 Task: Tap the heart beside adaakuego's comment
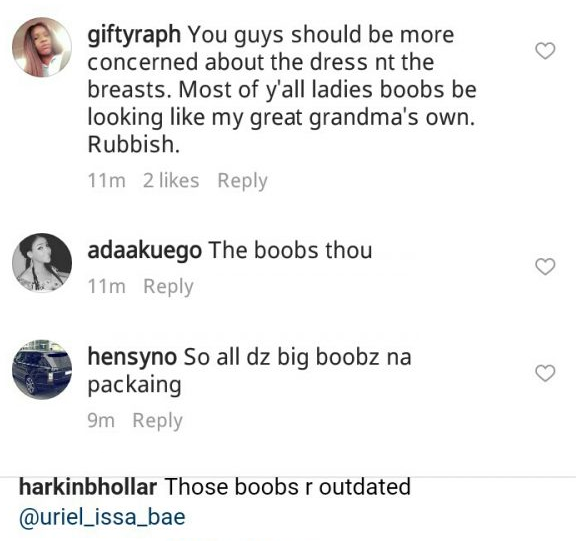coord(545,266)
